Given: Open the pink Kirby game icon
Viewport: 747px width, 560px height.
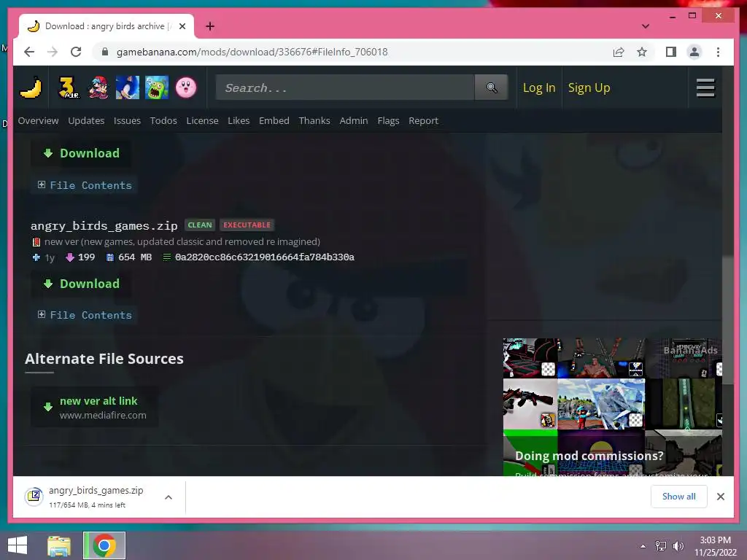Looking at the screenshot, I should point(186,87).
